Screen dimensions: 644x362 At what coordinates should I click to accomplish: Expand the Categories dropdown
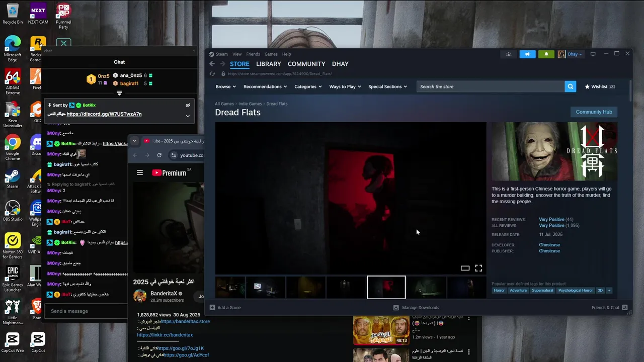[x=307, y=86]
